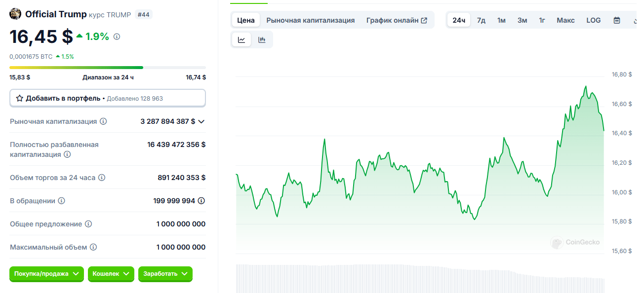Show info tooltip for Рыночная капитализация
Image resolution: width=644 pixels, height=293 pixels.
coord(103,121)
